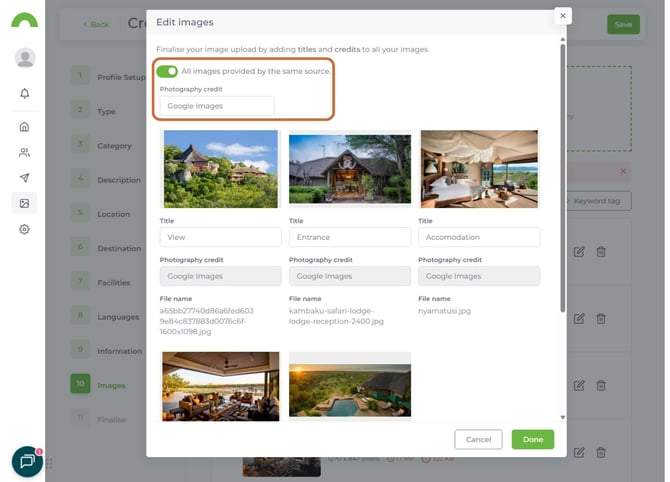670x482 pixels.
Task: Select the image gallery sidebar icon
Action: point(24,203)
